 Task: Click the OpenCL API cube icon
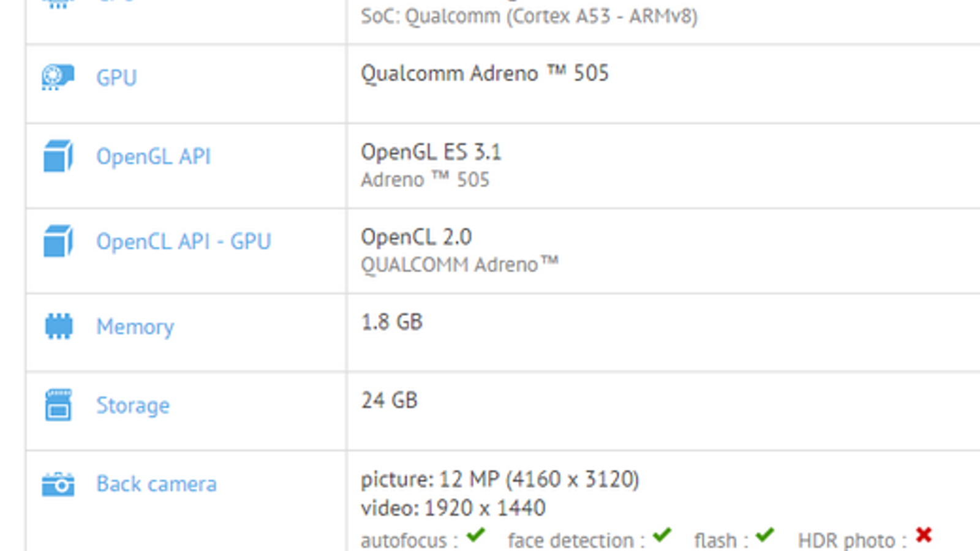58,241
